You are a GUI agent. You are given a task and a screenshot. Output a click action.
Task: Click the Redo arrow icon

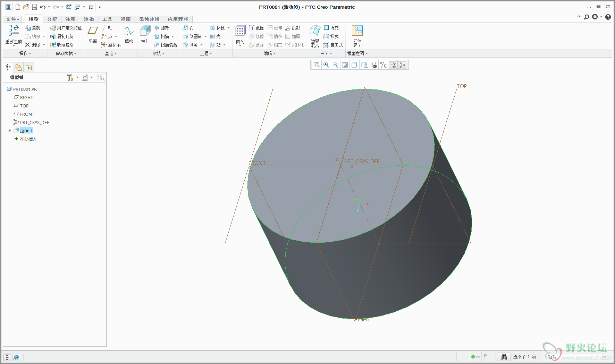56,7
